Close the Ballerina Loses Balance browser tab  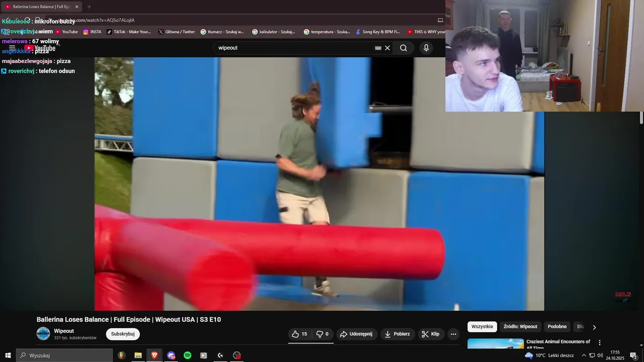77,7
